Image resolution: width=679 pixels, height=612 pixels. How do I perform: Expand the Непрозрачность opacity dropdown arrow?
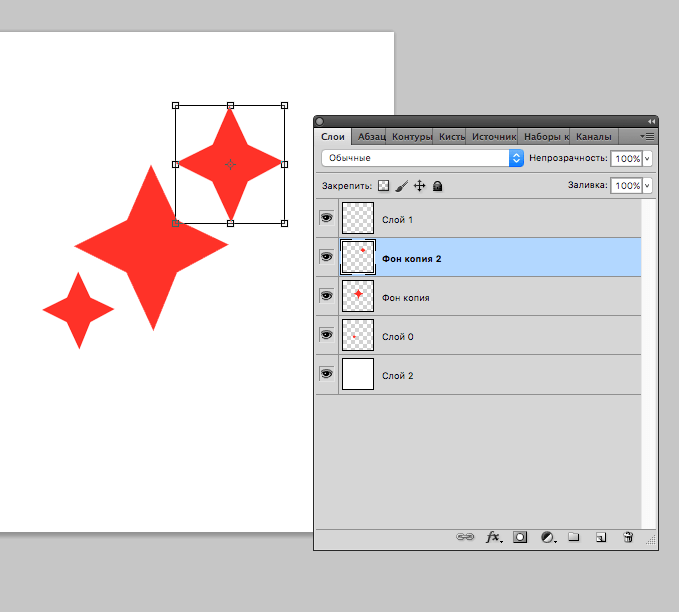(648, 159)
